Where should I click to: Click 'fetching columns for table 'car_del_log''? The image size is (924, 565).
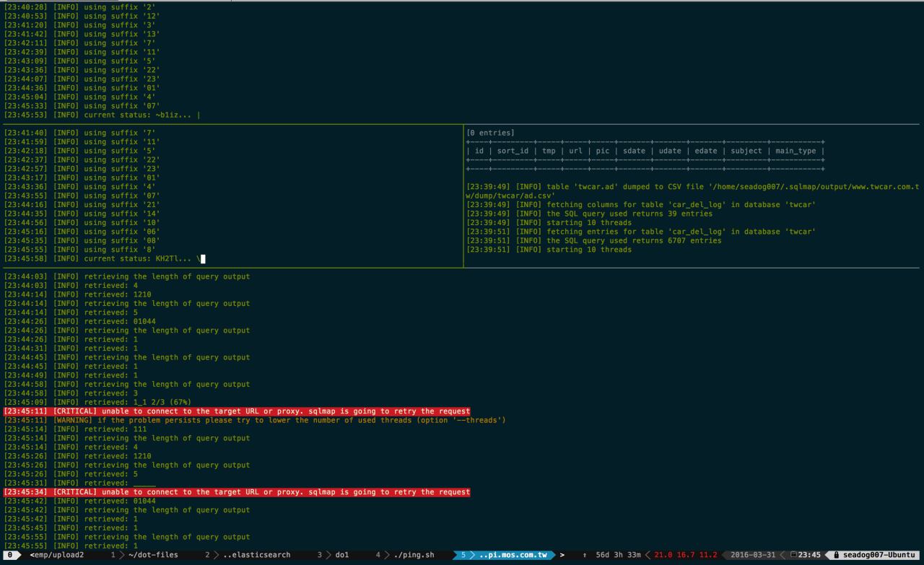[641, 205]
